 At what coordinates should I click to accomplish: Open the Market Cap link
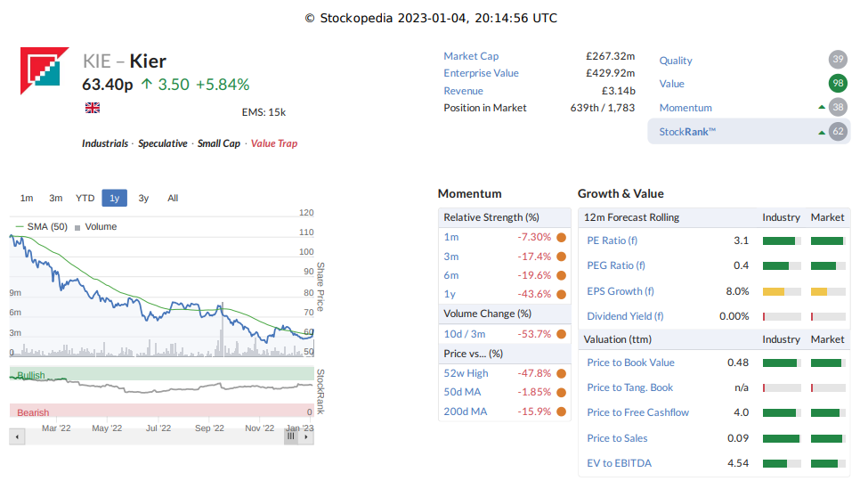coord(471,56)
